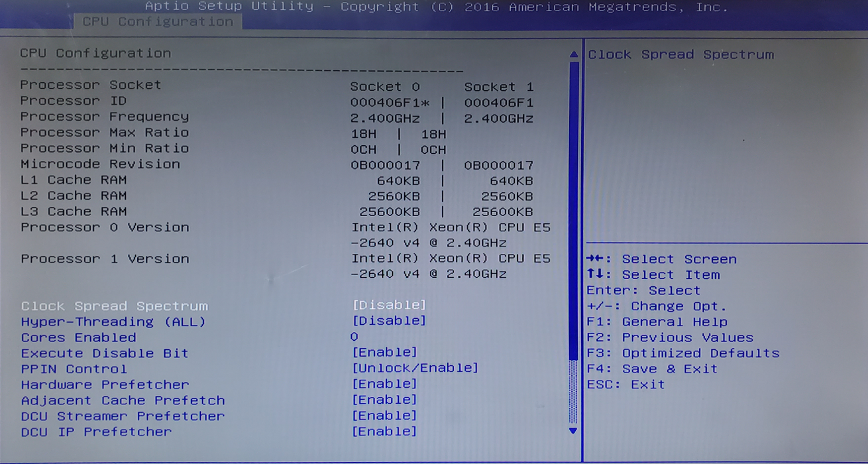Screen dimensions: 868x464
Task: Click the F2: Previous Values hint
Action: tap(670, 337)
